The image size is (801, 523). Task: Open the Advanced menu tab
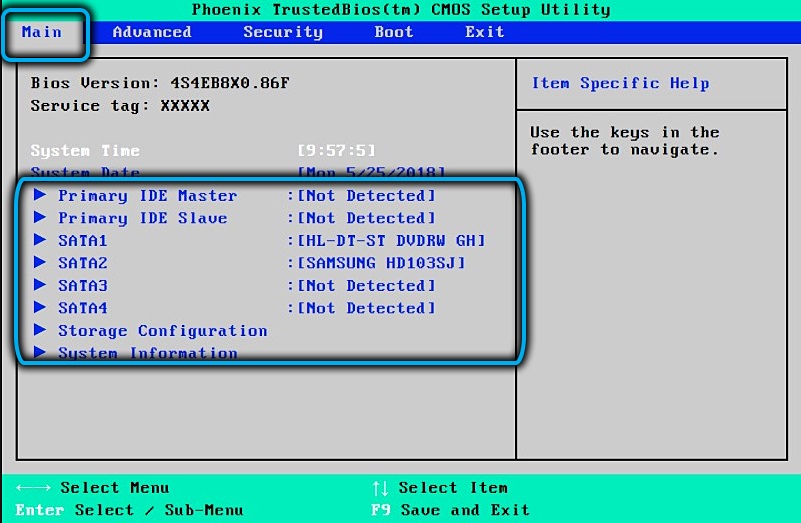(152, 32)
